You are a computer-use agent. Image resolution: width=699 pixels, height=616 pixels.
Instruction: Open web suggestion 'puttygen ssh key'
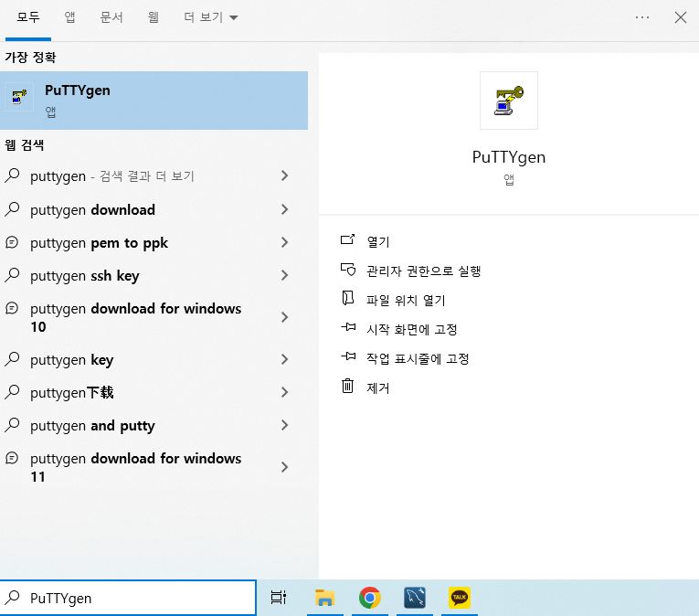point(154,276)
